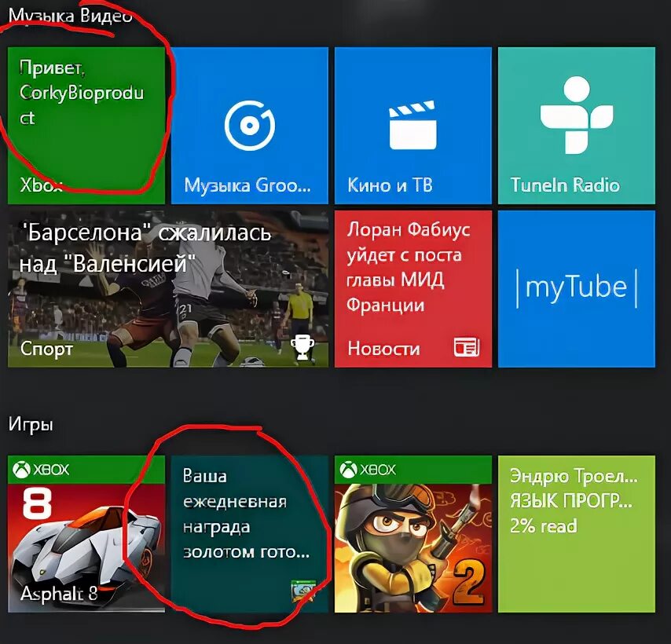Open the reading tile showing 2% read
The height and width of the screenshot is (644, 671).
tap(577, 534)
